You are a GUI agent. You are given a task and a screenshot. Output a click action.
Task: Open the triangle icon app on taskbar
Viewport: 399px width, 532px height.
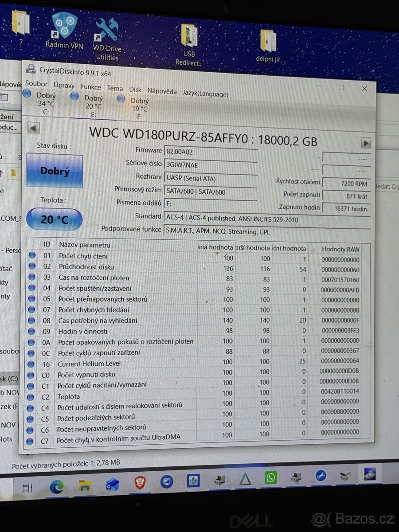245,479
